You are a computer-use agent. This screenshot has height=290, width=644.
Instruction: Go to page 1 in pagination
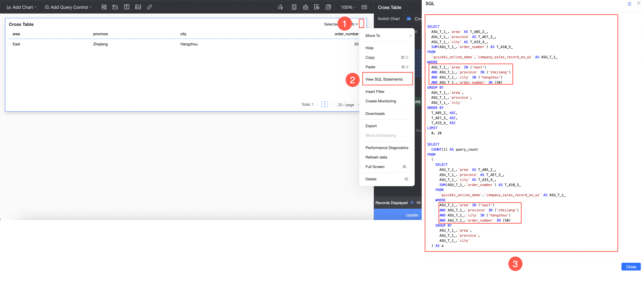pyautogui.click(x=324, y=104)
